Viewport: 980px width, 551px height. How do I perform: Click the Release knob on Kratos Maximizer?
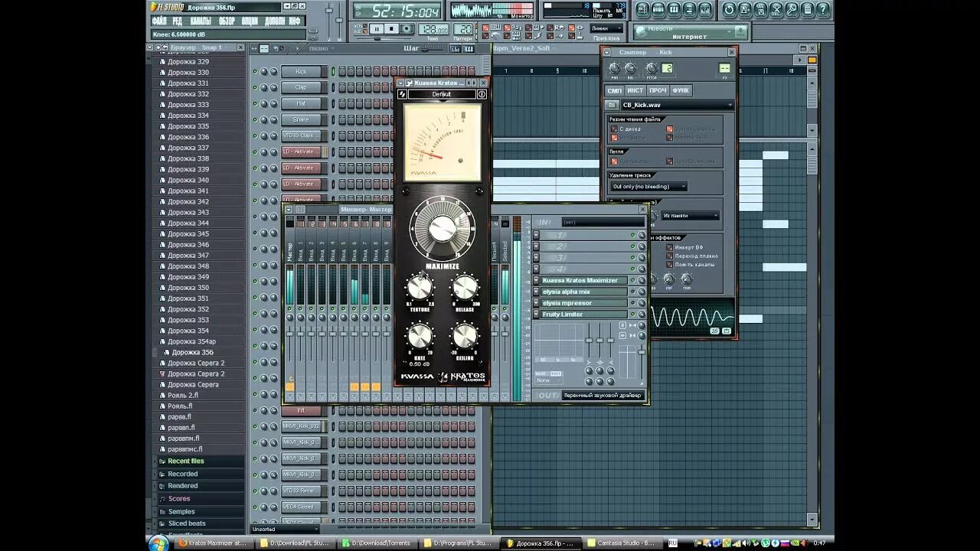(465, 288)
